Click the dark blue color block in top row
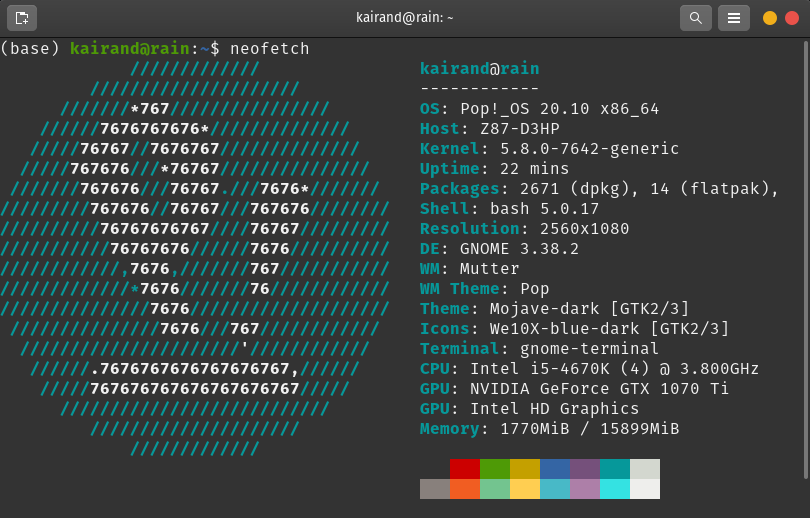The image size is (810, 518). tap(554, 469)
